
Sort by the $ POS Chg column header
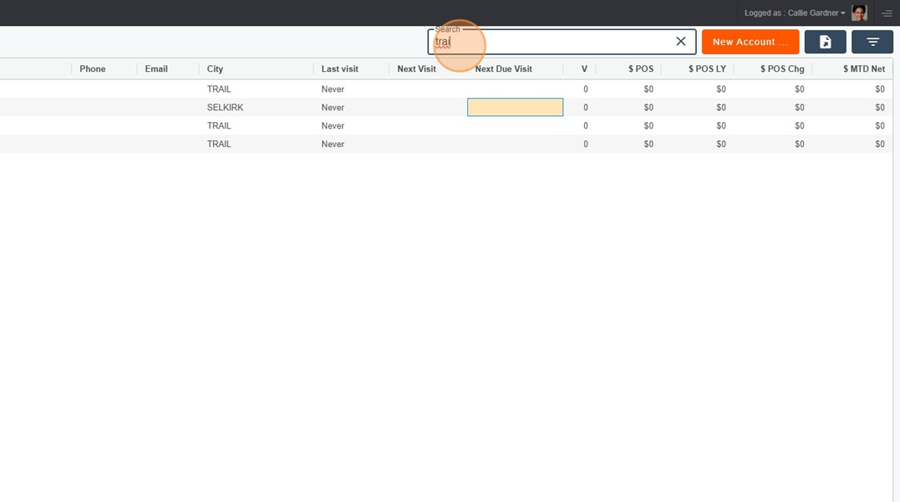[782, 69]
